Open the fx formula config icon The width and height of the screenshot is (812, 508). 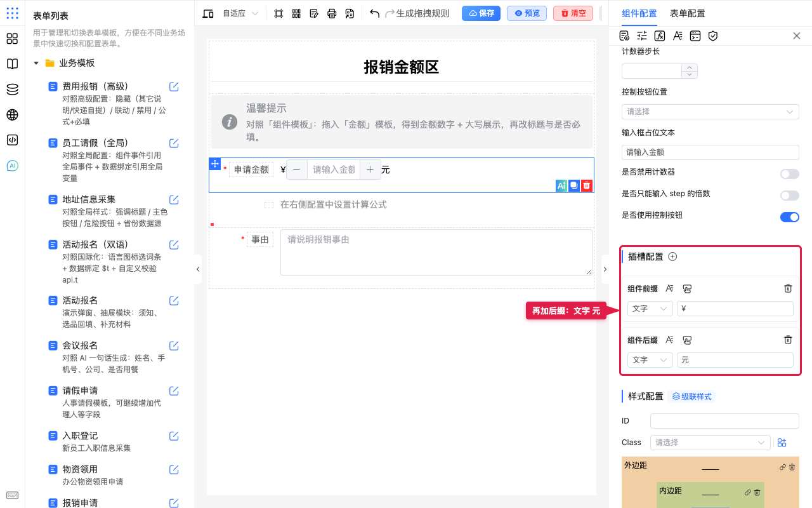coord(660,36)
